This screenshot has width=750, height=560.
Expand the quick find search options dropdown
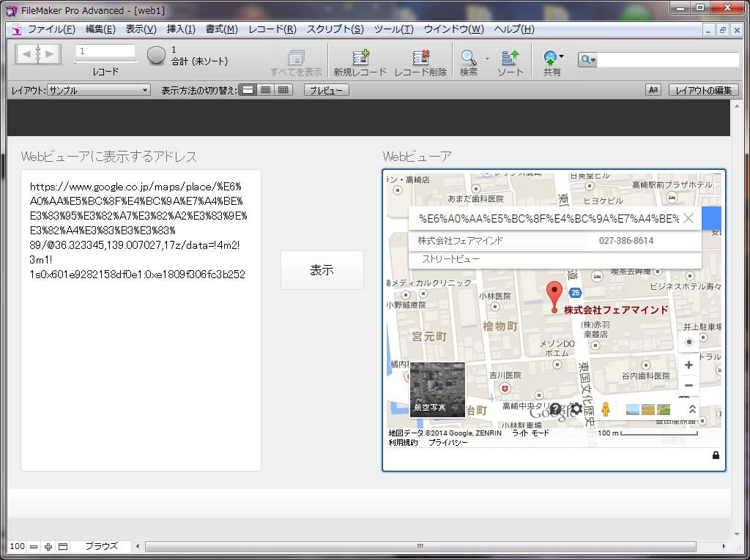(588, 60)
